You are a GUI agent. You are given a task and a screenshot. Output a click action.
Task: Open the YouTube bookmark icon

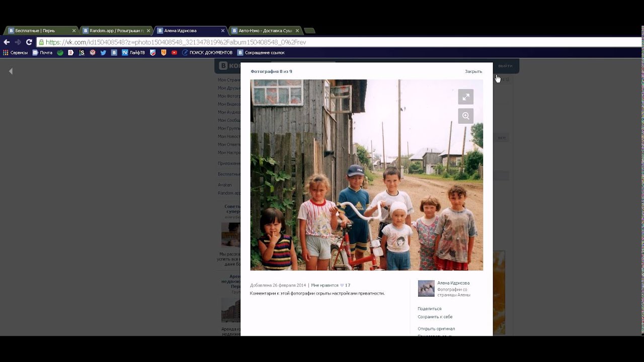click(174, 52)
